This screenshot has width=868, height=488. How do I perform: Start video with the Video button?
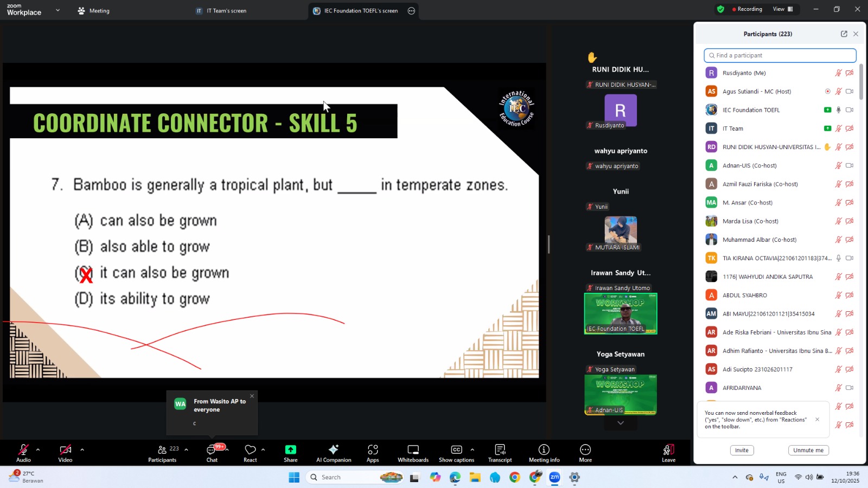(65, 453)
